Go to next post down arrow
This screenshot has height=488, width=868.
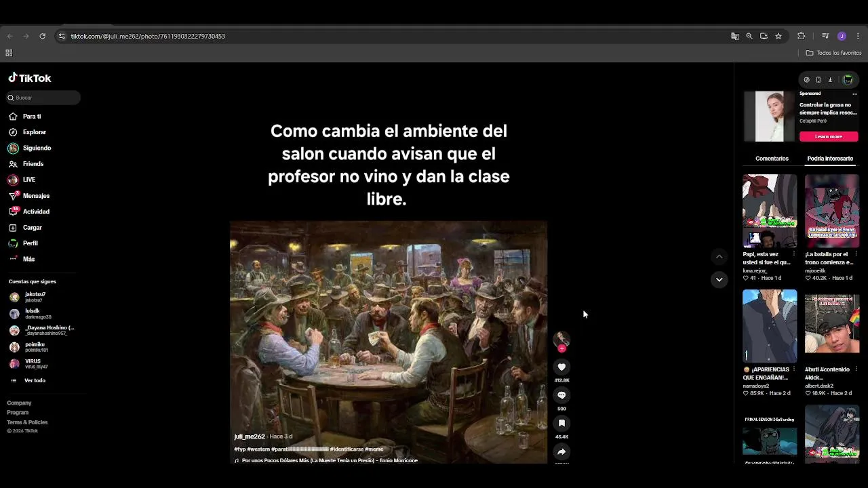719,279
